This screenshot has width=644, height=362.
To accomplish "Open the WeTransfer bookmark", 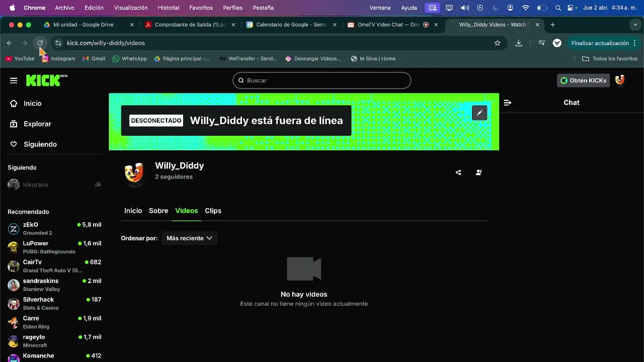I will tap(248, 59).
